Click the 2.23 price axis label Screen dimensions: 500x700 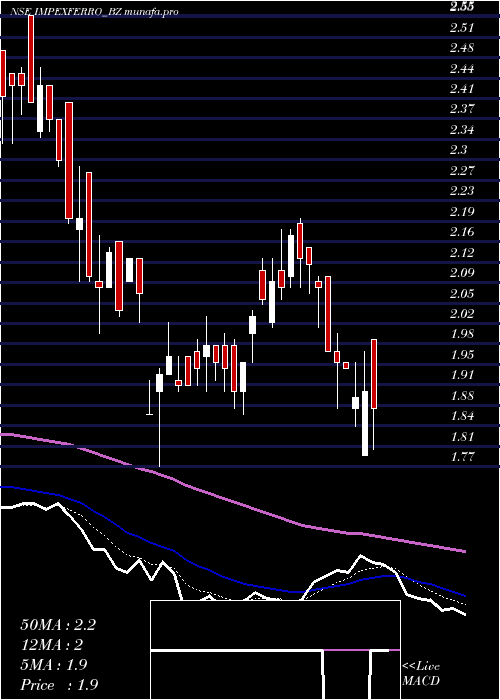(462, 191)
